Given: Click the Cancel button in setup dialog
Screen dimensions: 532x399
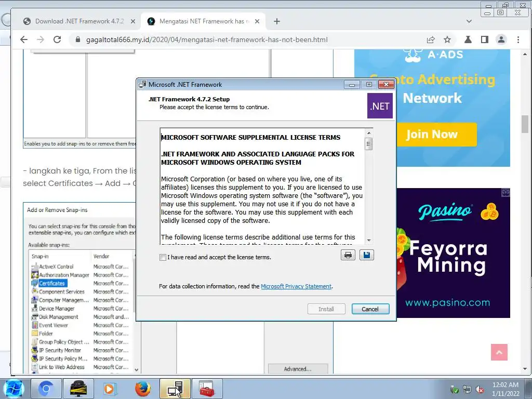Looking at the screenshot, I should [370, 309].
